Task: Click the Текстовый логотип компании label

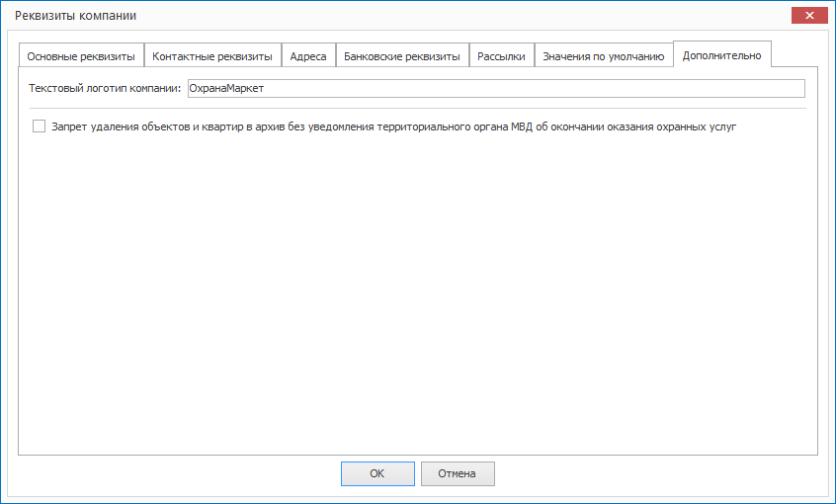Action: coord(105,89)
